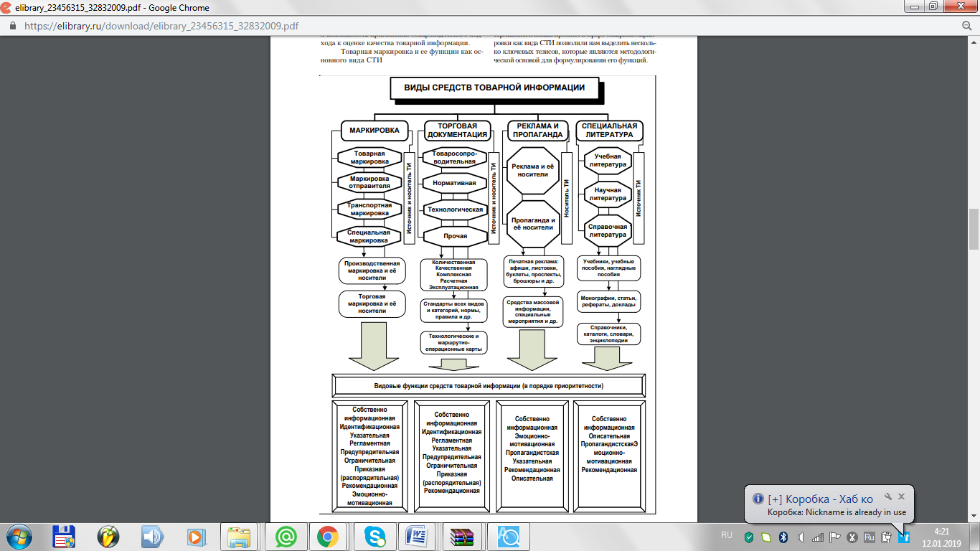Click the Товарная маркировка box
980x551 pixels.
click(x=368, y=158)
